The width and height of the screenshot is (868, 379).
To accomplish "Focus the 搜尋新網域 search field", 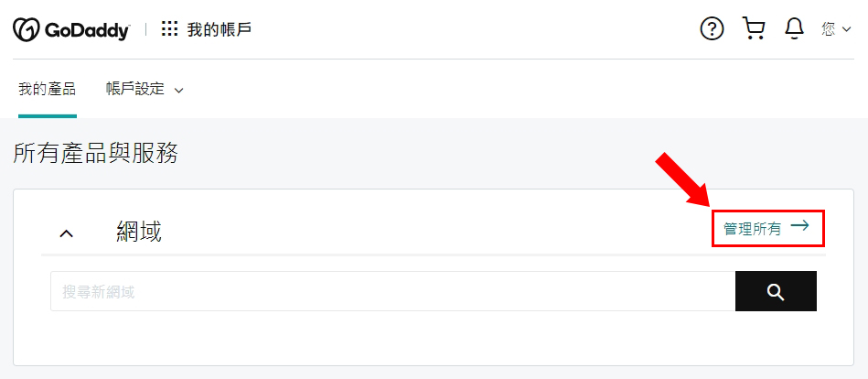I will click(x=392, y=291).
